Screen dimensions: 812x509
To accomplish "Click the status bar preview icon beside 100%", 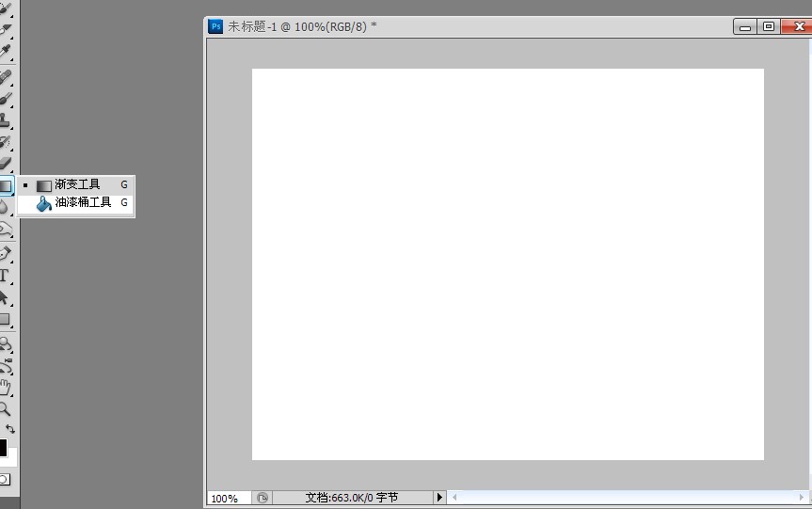I will pos(262,498).
